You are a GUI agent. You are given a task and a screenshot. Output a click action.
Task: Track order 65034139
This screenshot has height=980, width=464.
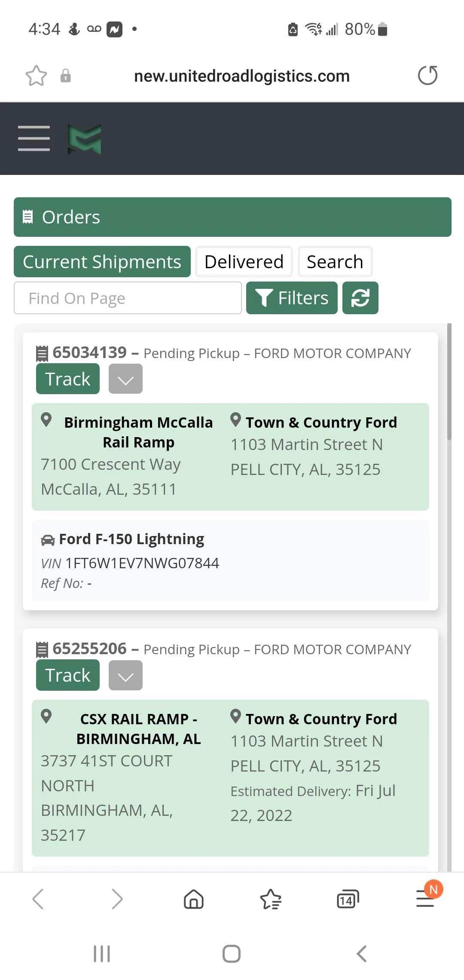point(68,379)
